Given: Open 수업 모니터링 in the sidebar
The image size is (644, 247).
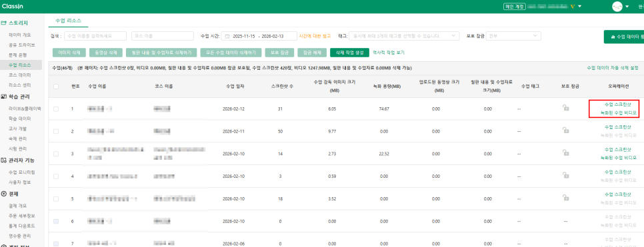Looking at the screenshot, I should (x=21, y=172).
